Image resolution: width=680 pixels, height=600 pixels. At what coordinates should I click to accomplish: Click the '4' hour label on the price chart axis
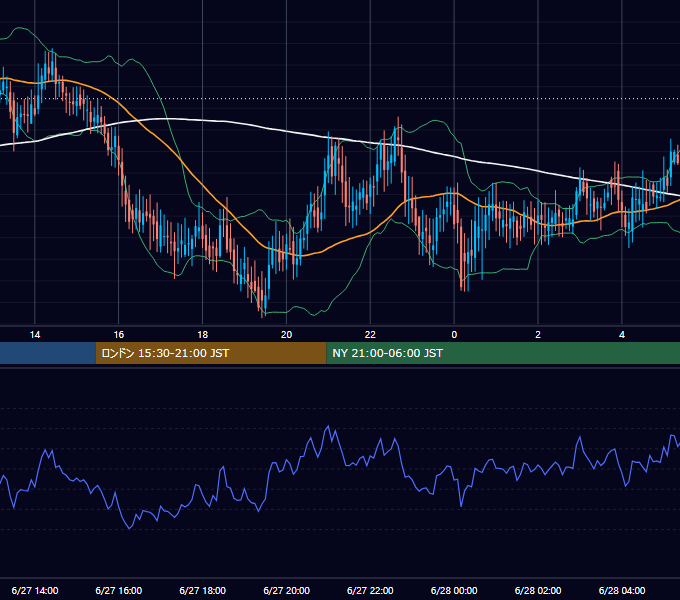(622, 335)
